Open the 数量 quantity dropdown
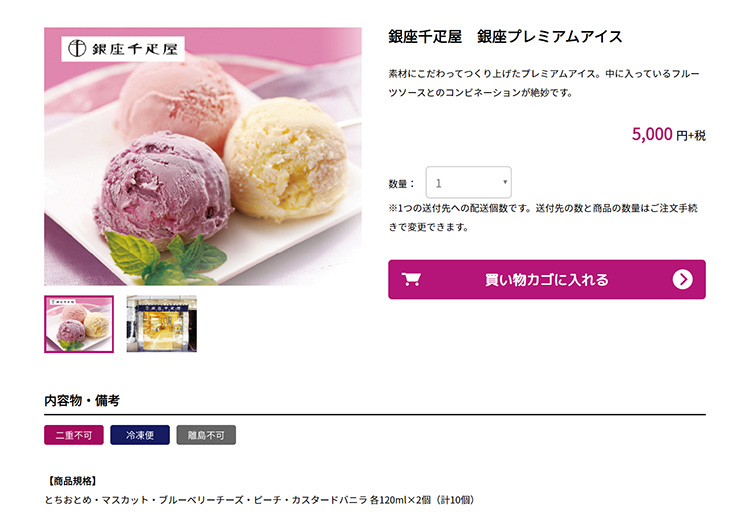Viewport: 750px width, 518px height. (468, 182)
